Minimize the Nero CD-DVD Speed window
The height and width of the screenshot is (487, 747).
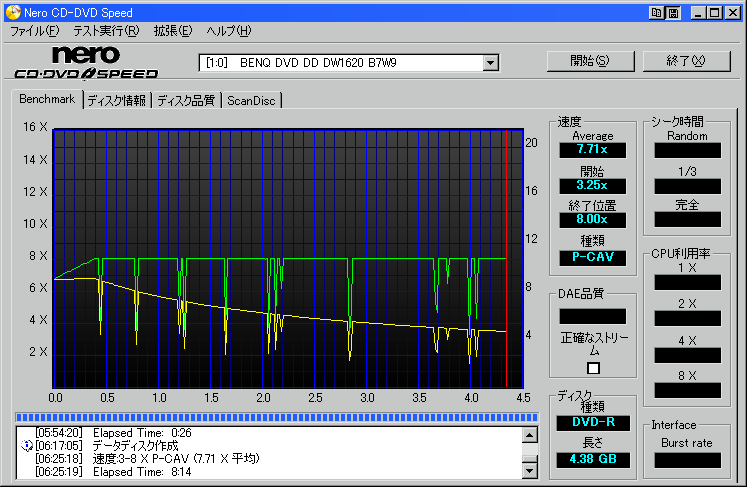coord(697,12)
